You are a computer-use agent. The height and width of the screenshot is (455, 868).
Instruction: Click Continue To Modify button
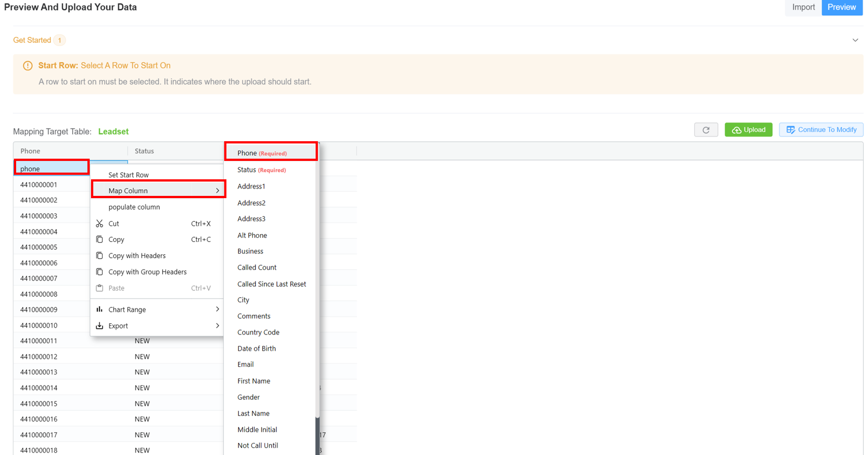click(x=821, y=130)
